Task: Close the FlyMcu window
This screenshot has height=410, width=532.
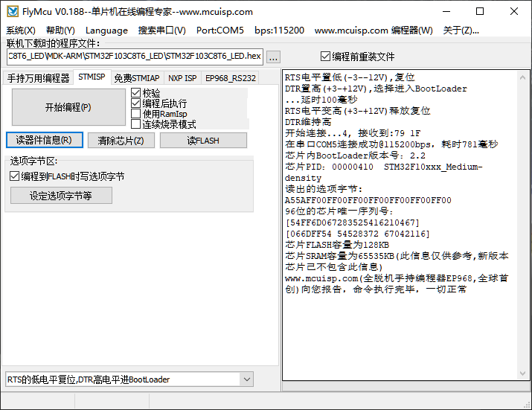Action: 514,12
